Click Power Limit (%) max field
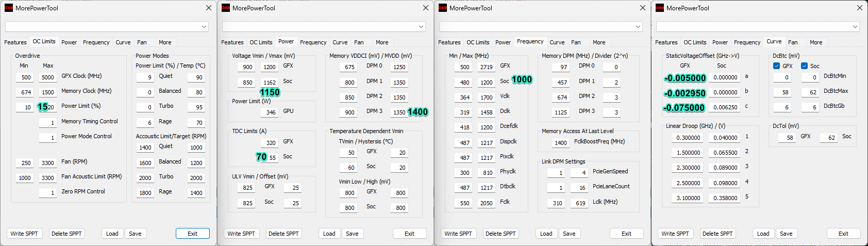This screenshot has width=868, height=246. click(x=47, y=107)
